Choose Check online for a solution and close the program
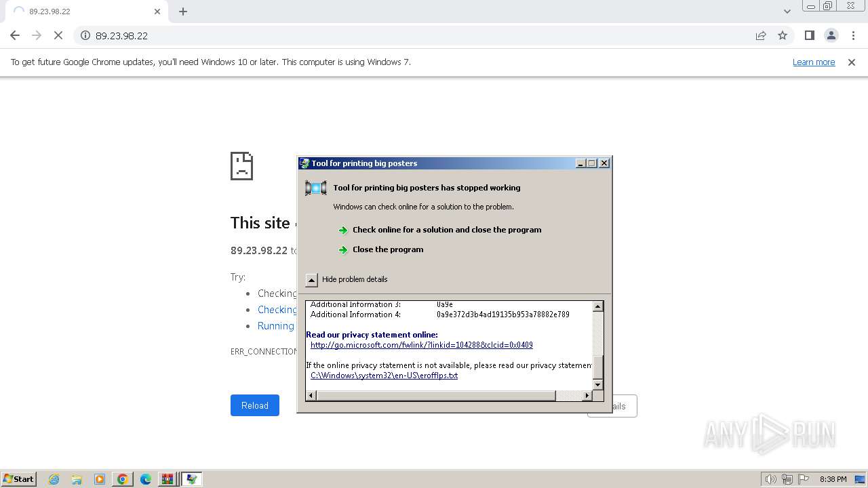The height and width of the screenshot is (488, 868). click(x=447, y=230)
